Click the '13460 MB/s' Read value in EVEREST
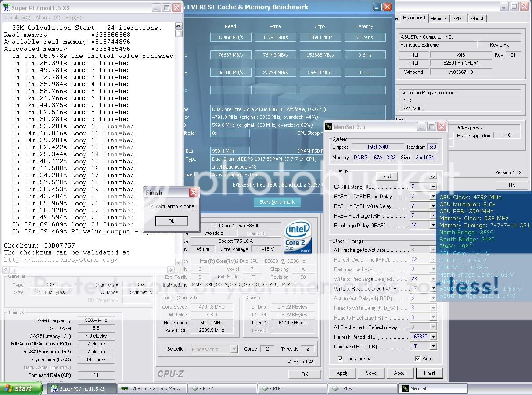Viewport: 532px width, 395px height. [231, 37]
